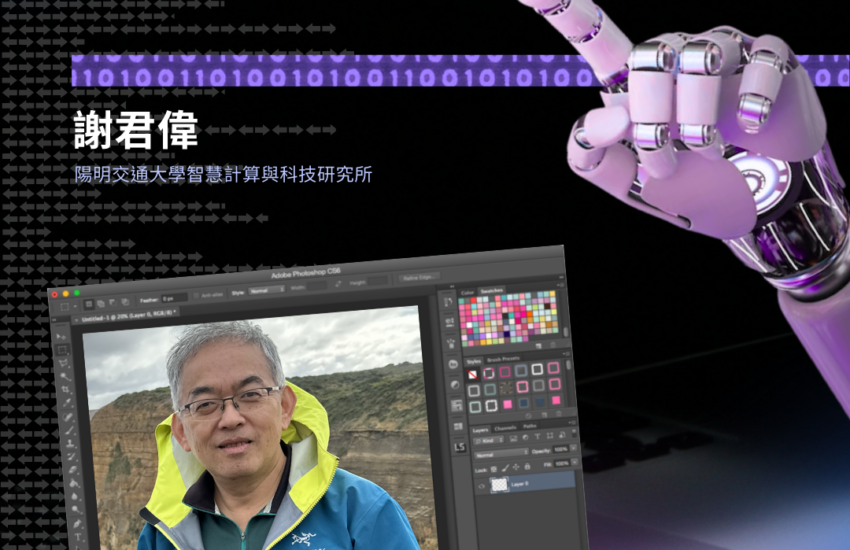Click the Opacity value field

(561, 449)
